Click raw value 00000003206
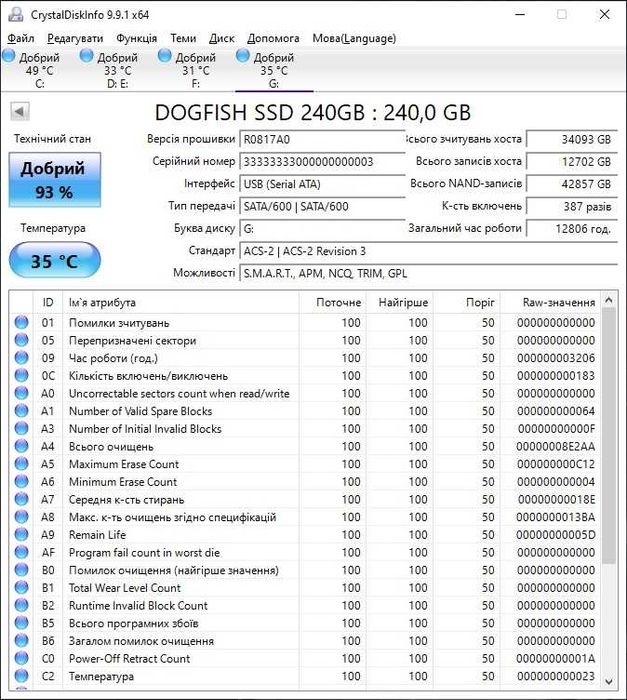Image resolution: width=627 pixels, height=700 pixels. [556, 358]
